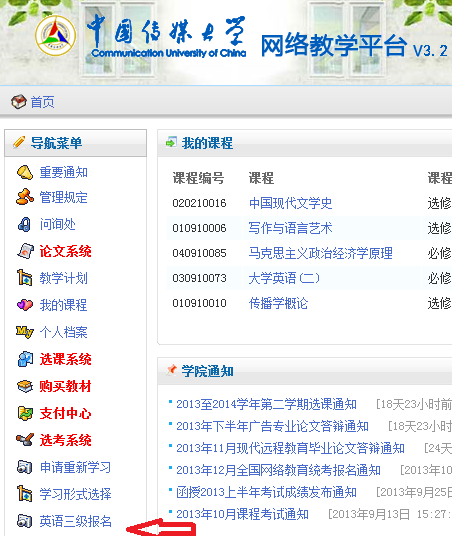Click the house icon next to 首页
This screenshot has width=452, height=536.
(x=18, y=102)
